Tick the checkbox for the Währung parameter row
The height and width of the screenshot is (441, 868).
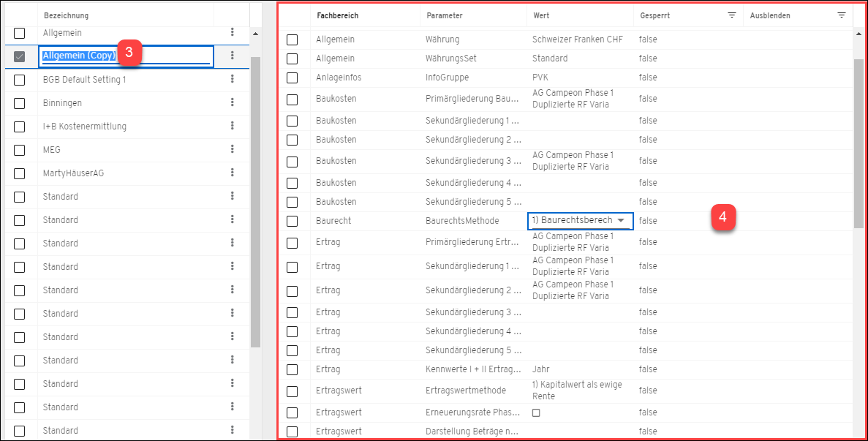293,39
